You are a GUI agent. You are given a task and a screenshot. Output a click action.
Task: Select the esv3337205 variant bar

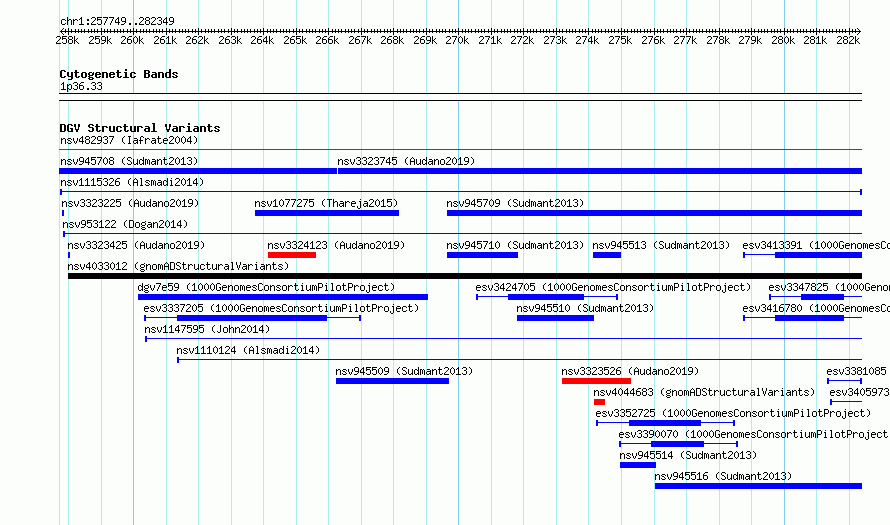click(253, 318)
